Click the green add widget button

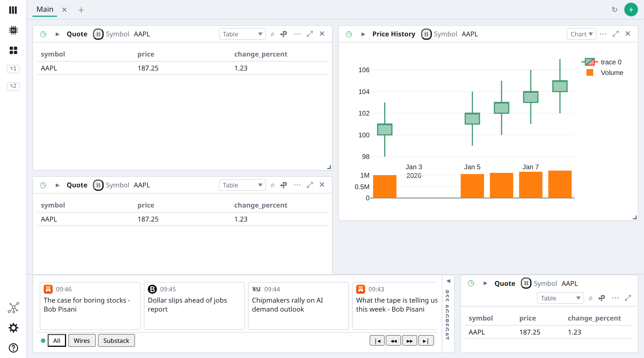(631, 10)
